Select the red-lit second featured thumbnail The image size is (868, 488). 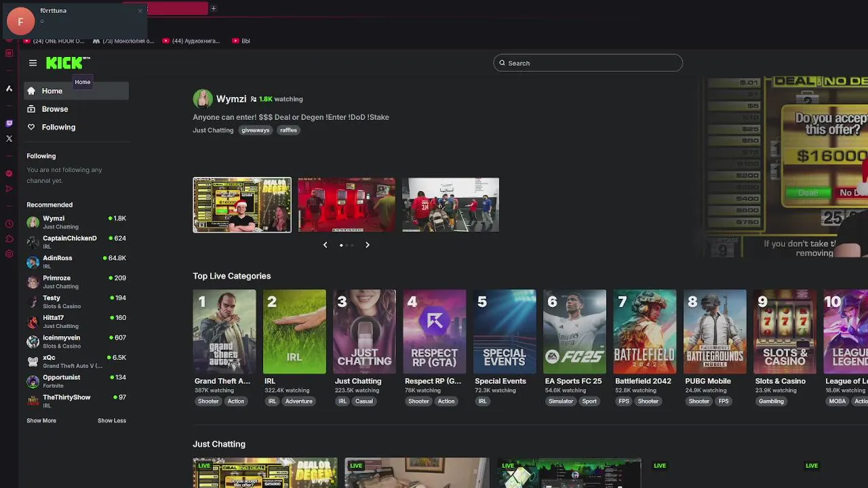point(347,205)
